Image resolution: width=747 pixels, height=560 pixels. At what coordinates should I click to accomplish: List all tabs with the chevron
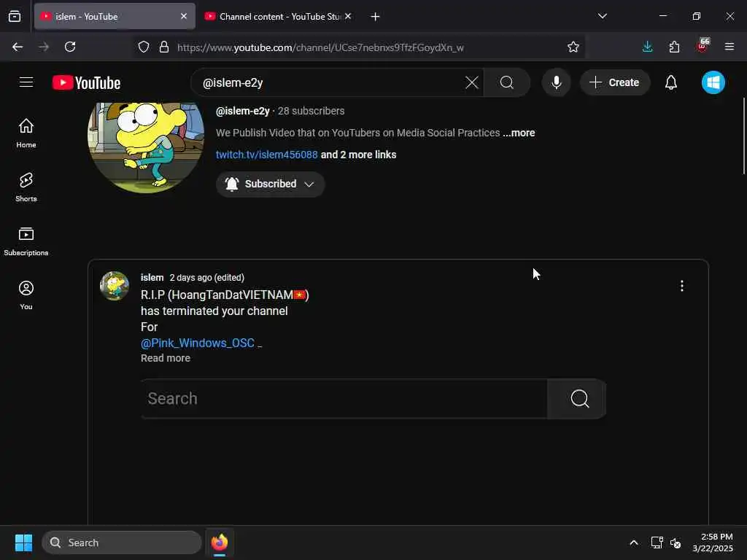602,16
